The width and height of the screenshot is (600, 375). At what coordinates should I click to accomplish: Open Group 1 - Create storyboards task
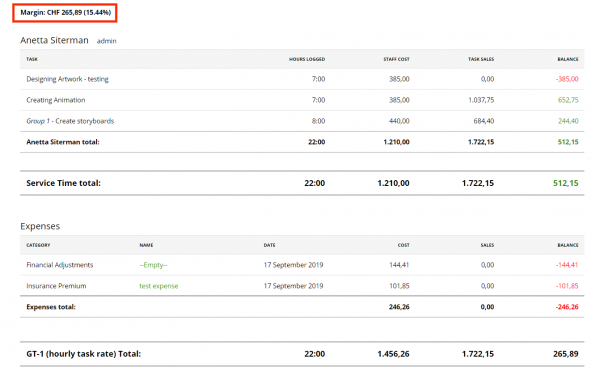[x=70, y=121]
